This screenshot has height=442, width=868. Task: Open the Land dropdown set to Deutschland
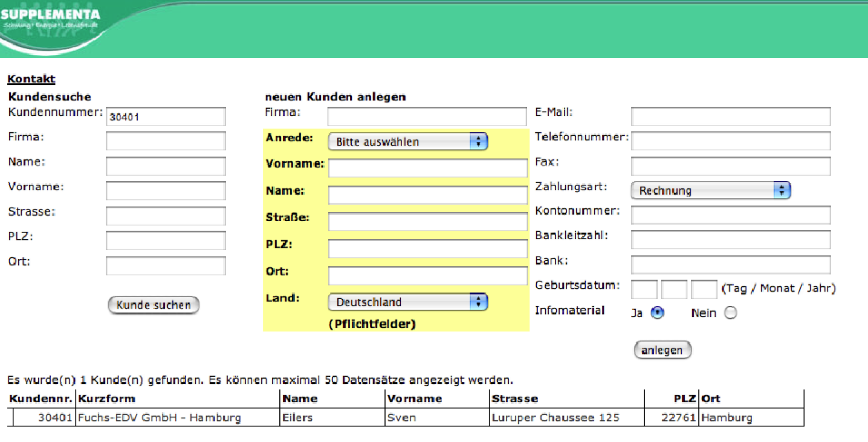click(407, 303)
